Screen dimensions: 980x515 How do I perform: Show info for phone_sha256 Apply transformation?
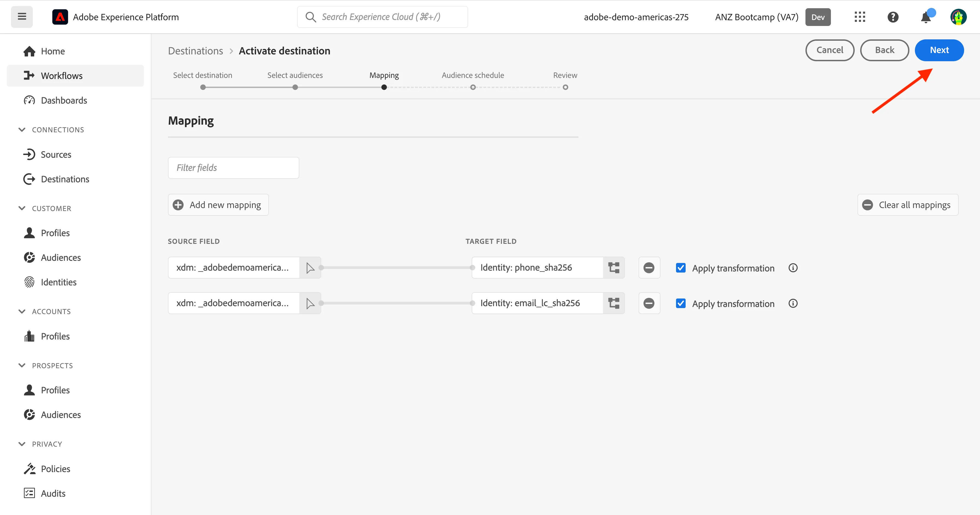click(793, 268)
